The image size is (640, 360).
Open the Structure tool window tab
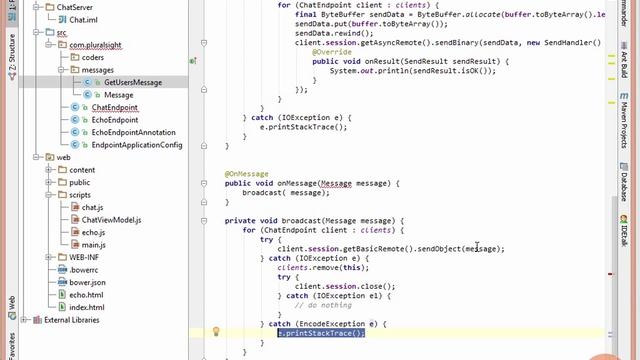tap(12, 57)
